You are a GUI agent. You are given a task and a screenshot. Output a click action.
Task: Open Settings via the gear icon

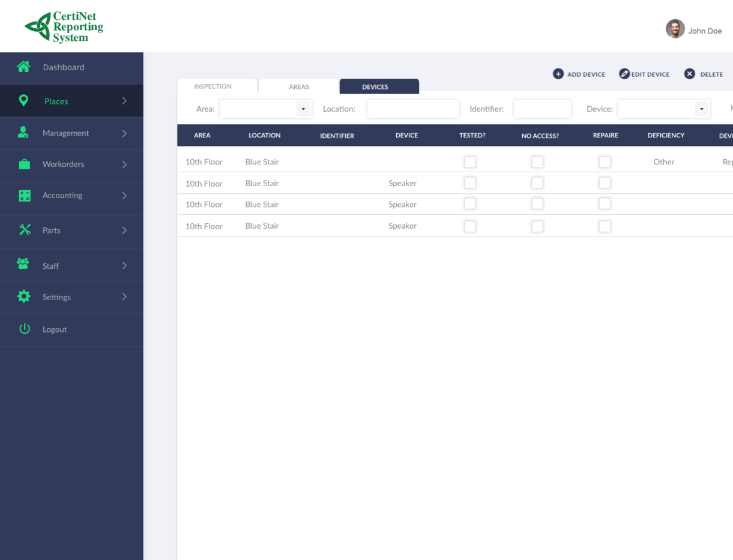click(23, 296)
